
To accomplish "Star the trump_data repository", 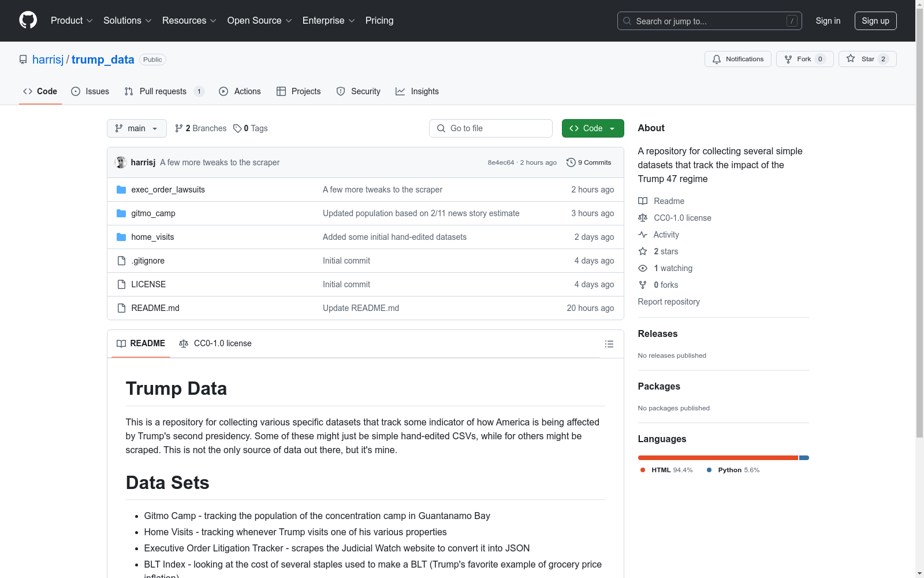I will click(867, 59).
